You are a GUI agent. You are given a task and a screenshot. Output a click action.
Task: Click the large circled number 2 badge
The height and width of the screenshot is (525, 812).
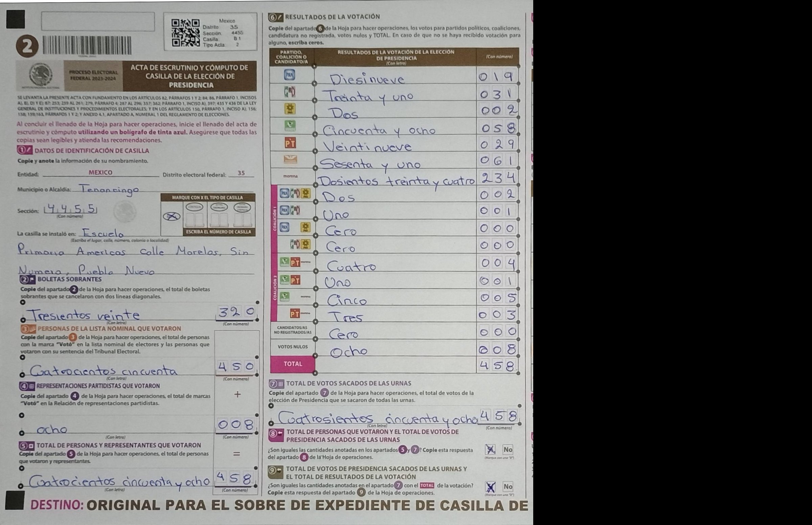click(27, 46)
